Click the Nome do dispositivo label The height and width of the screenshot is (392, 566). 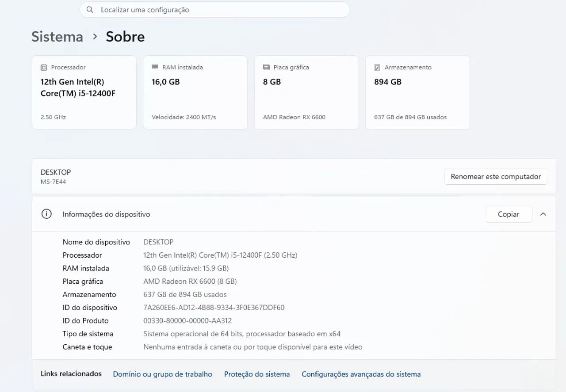tap(96, 242)
